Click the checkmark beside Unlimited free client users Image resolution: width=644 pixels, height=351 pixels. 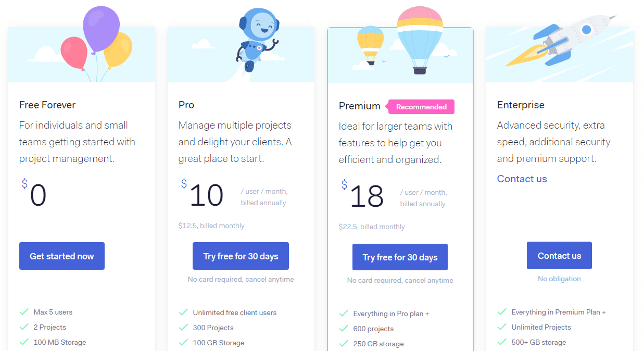click(x=183, y=312)
